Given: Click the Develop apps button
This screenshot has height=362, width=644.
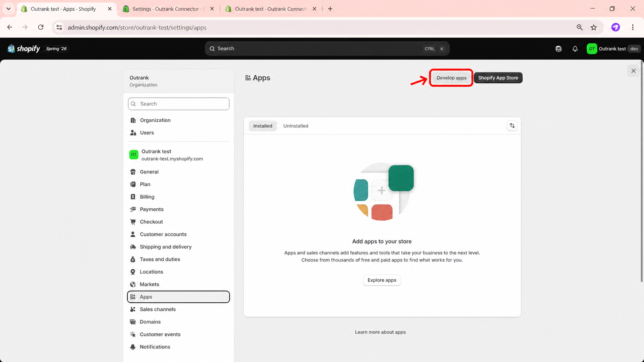Looking at the screenshot, I should tap(451, 78).
